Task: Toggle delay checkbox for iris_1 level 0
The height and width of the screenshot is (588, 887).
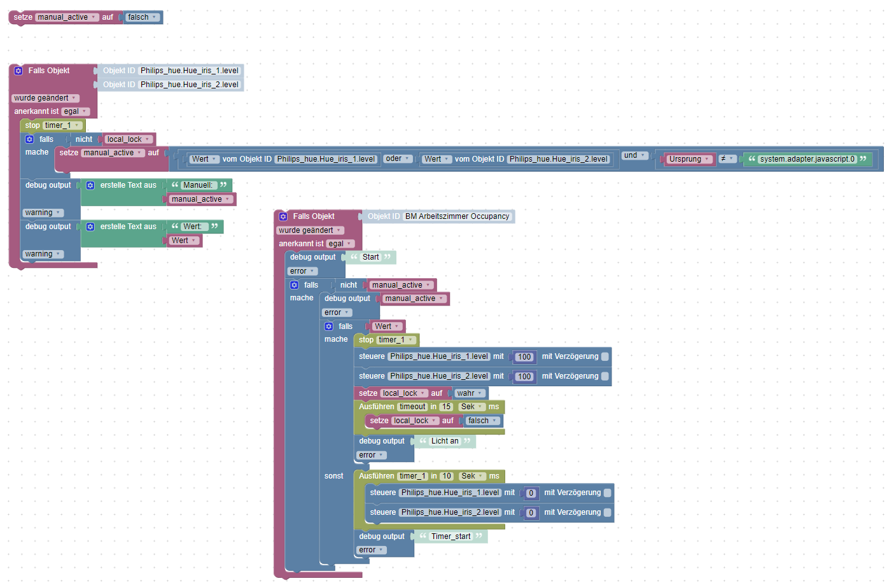Action: pyautogui.click(x=608, y=493)
